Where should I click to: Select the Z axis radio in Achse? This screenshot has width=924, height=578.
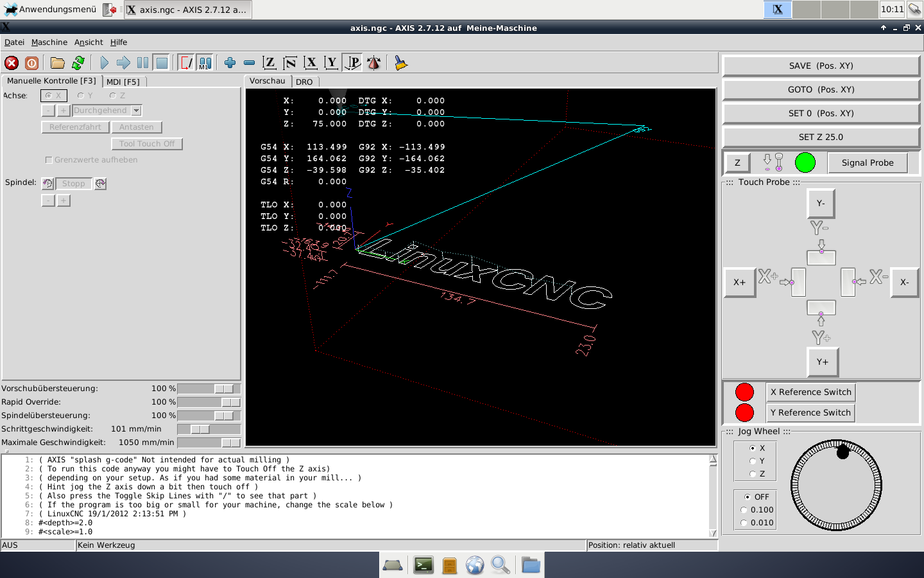(117, 96)
